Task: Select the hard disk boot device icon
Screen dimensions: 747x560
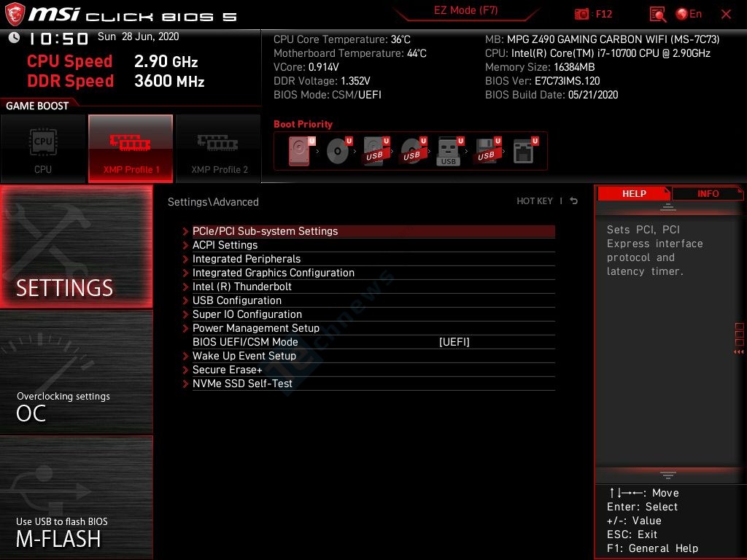Action: [301, 151]
